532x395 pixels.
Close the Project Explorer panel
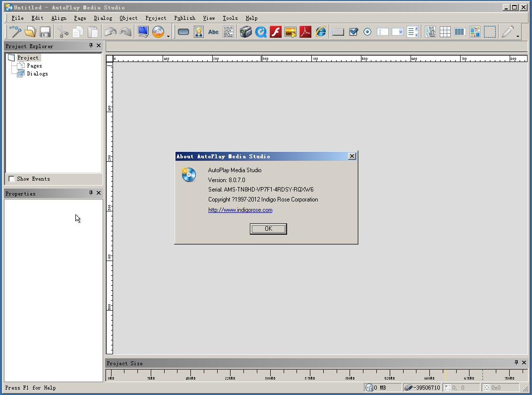(98, 45)
